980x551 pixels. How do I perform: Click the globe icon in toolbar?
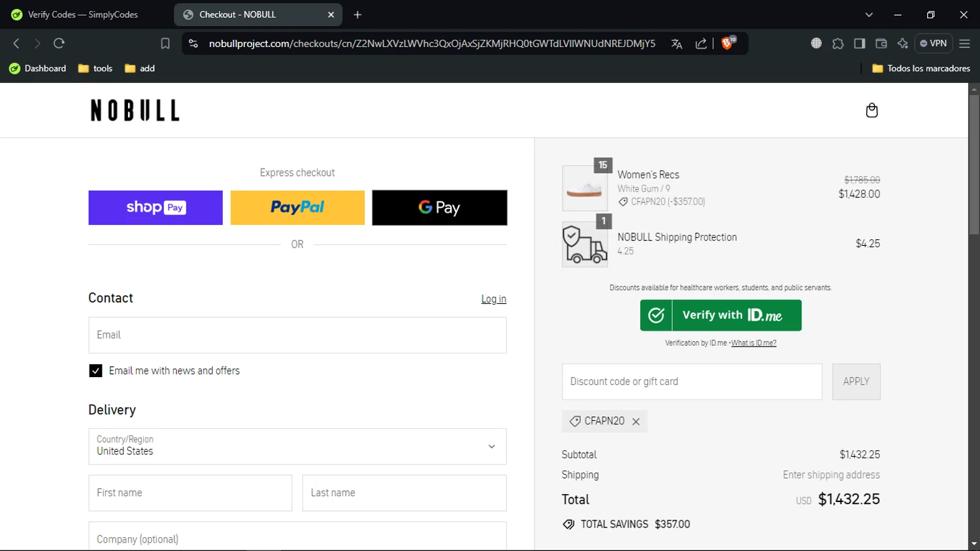[x=816, y=43]
